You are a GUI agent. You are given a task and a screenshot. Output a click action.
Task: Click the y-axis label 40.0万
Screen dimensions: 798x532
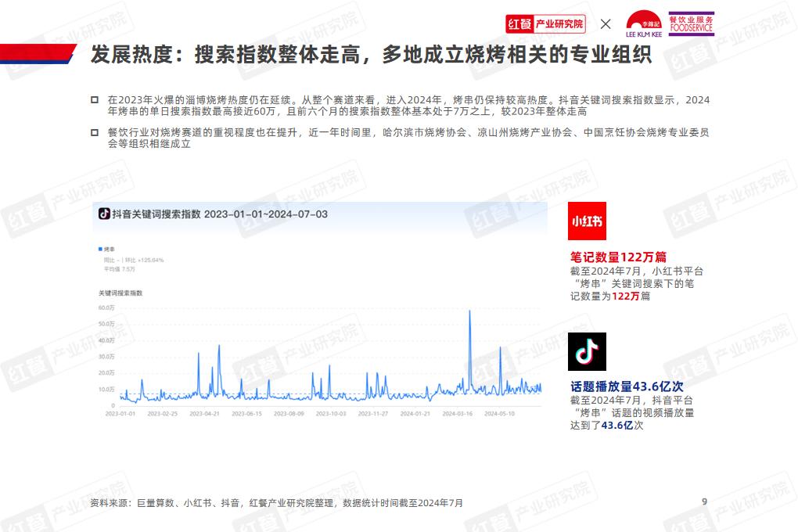coord(106,340)
